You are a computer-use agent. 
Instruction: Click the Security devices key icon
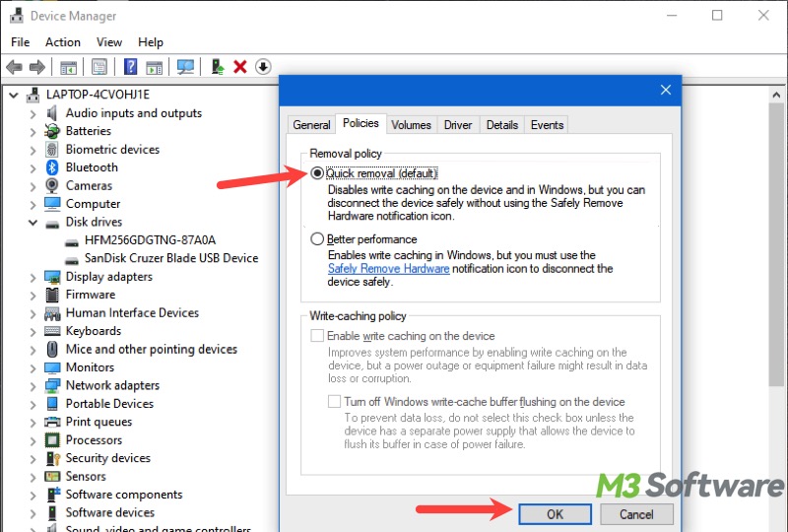coord(53,458)
